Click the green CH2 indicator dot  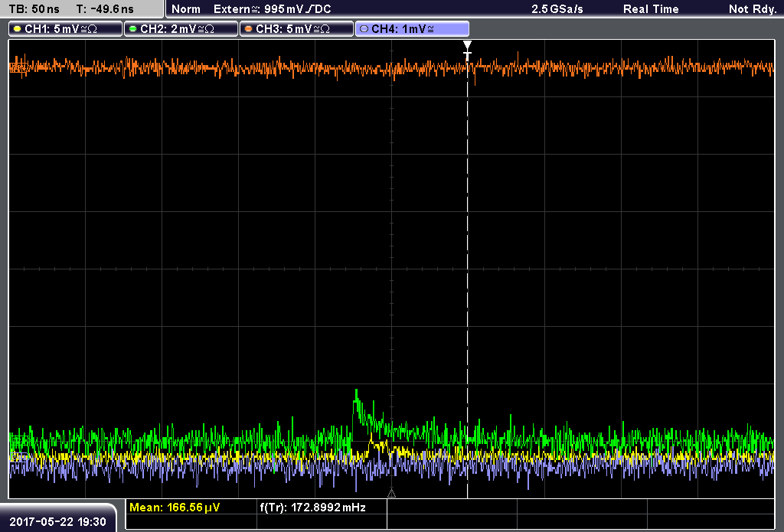click(132, 29)
